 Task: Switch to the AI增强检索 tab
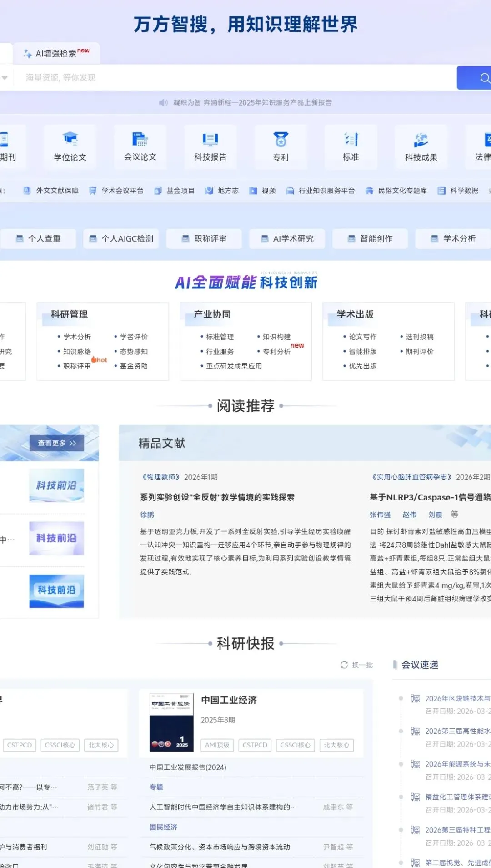(x=56, y=54)
